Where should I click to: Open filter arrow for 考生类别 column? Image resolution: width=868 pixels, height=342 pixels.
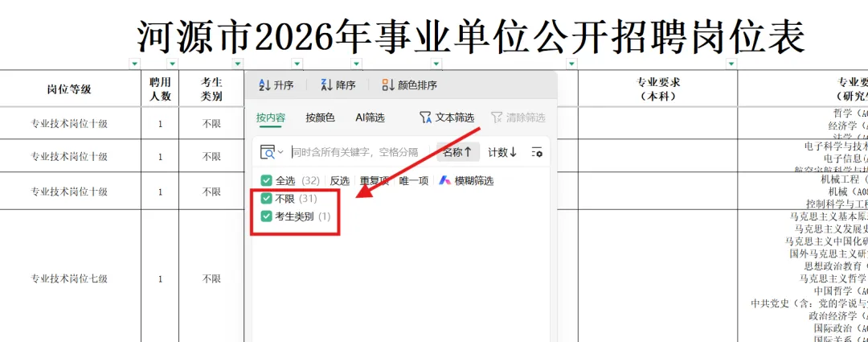(x=238, y=64)
